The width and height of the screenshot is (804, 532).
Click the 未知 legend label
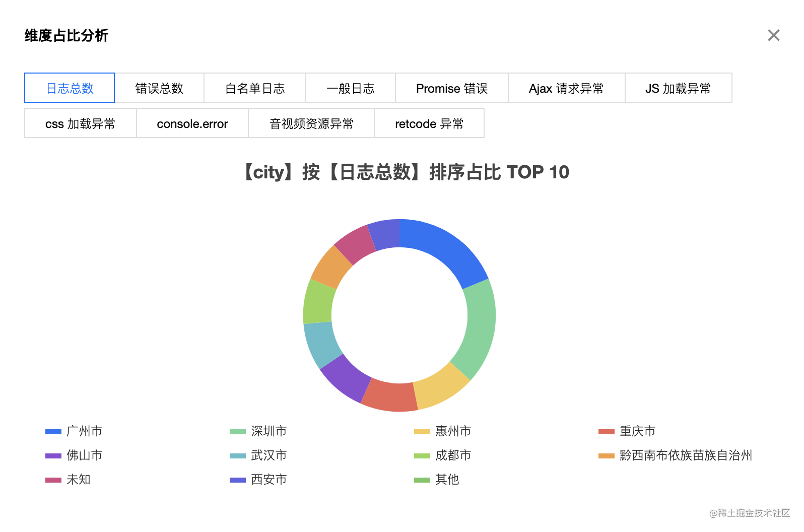(79, 480)
